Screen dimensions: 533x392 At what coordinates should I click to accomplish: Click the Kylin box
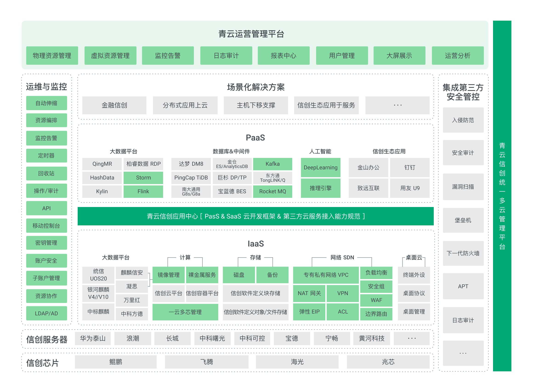point(102,191)
